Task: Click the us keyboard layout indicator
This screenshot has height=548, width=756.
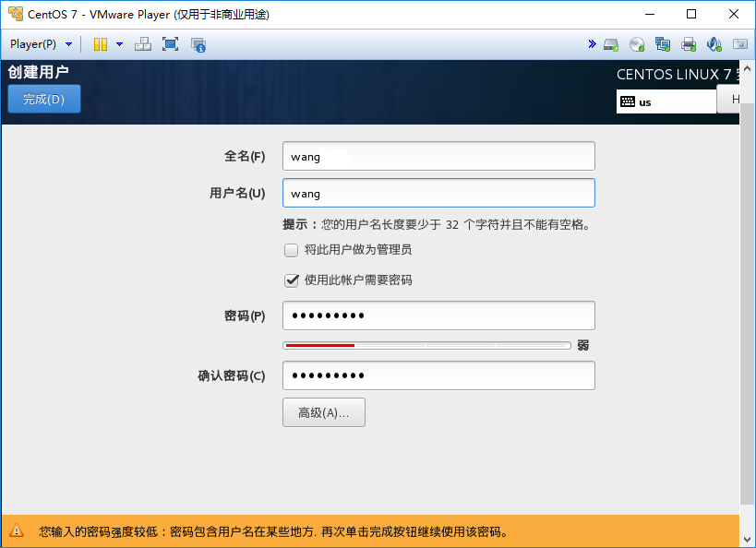Action: [666, 101]
